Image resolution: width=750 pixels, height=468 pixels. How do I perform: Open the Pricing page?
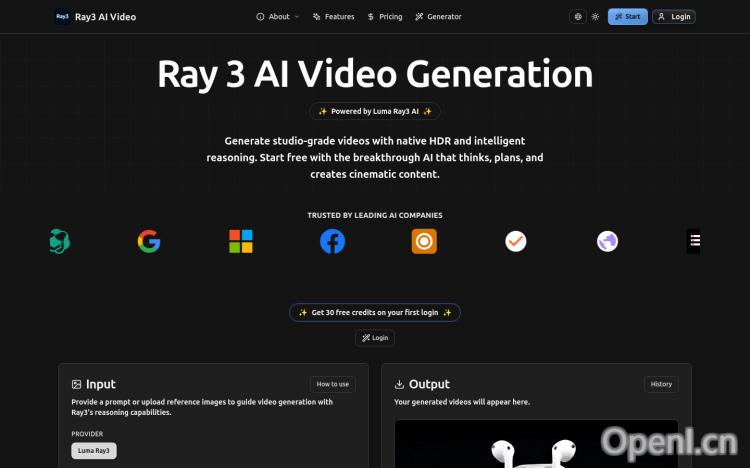pyautogui.click(x=385, y=17)
